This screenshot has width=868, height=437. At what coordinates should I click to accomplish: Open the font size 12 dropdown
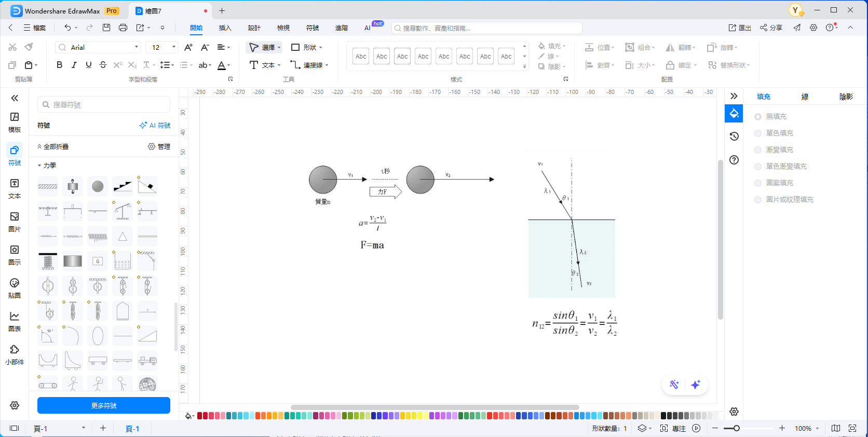click(x=162, y=47)
